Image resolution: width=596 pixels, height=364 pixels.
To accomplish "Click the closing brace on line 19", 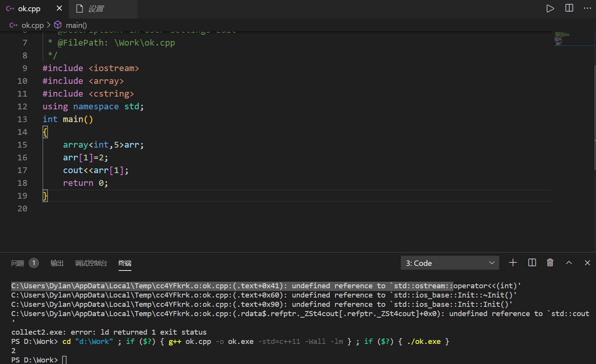I will [45, 196].
